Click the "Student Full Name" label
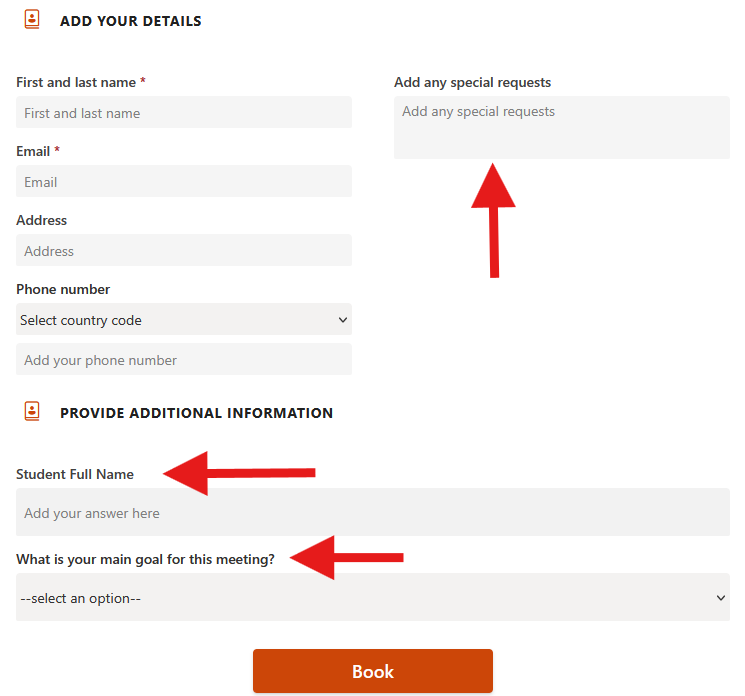The width and height of the screenshot is (745, 696). [75, 474]
